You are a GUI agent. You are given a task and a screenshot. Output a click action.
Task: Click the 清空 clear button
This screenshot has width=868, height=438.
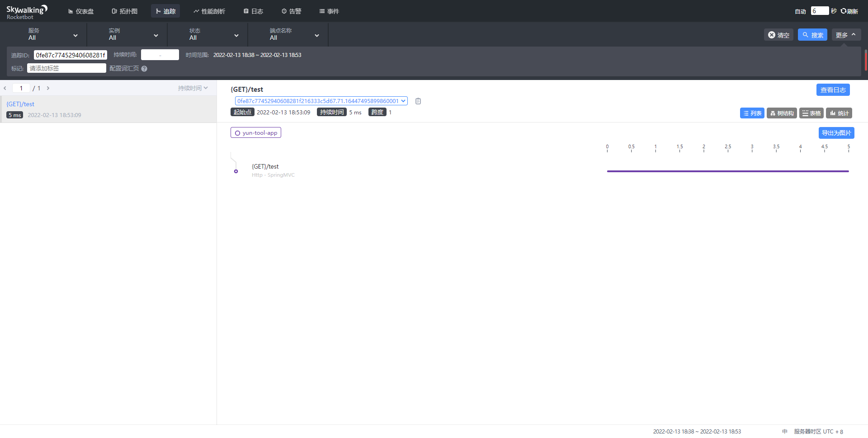(x=778, y=35)
